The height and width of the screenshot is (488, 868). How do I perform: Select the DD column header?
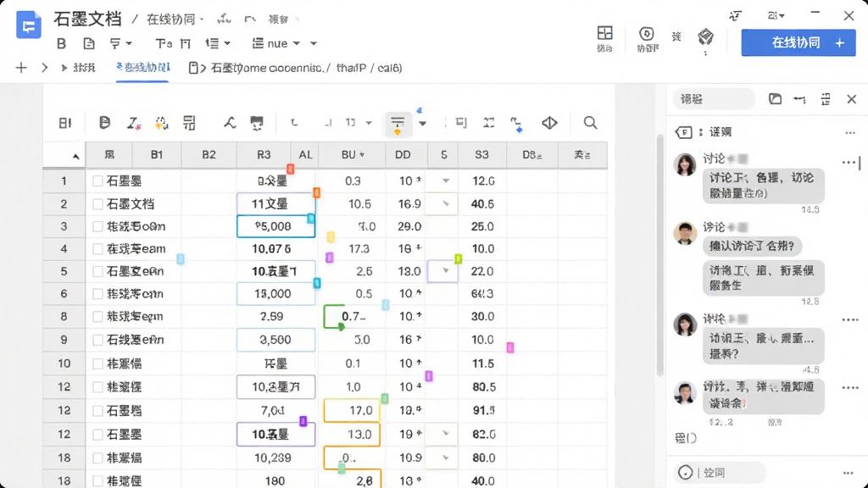click(403, 155)
